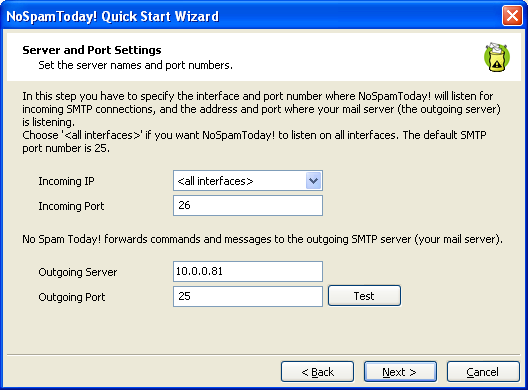The width and height of the screenshot is (528, 390).
Task: Click the 'port number is 25.' line
Action: pos(66,148)
